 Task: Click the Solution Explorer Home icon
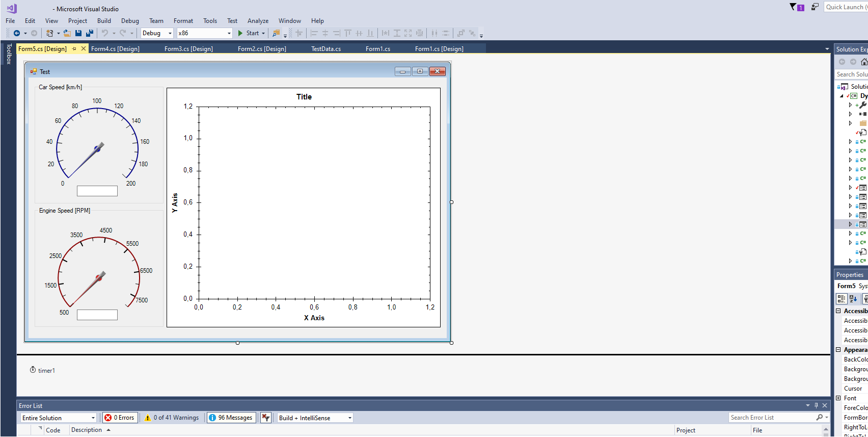863,62
